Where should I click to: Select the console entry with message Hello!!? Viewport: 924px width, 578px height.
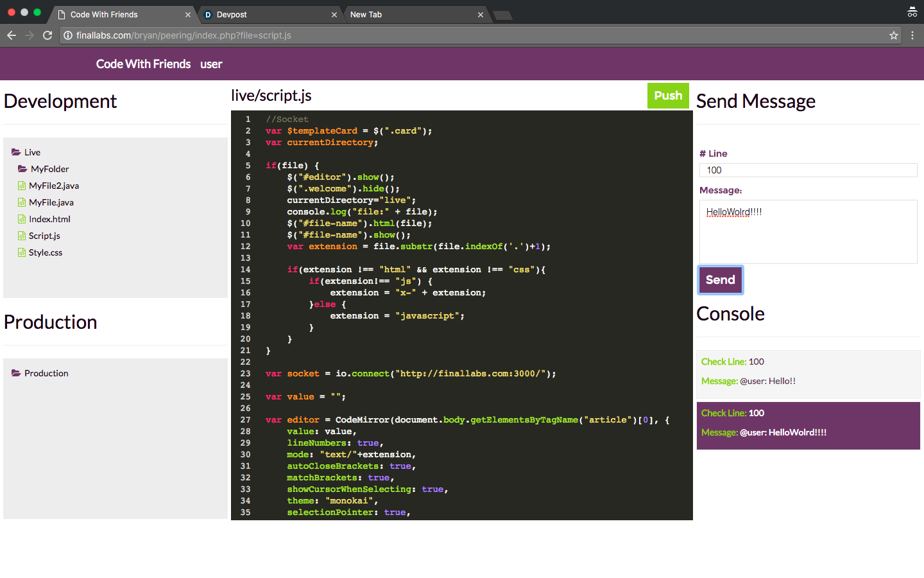809,374
